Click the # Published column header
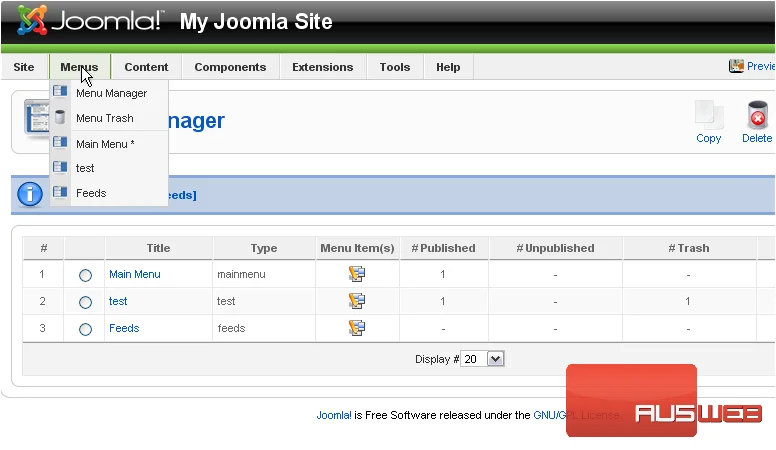The image size is (776, 450). pyautogui.click(x=443, y=248)
